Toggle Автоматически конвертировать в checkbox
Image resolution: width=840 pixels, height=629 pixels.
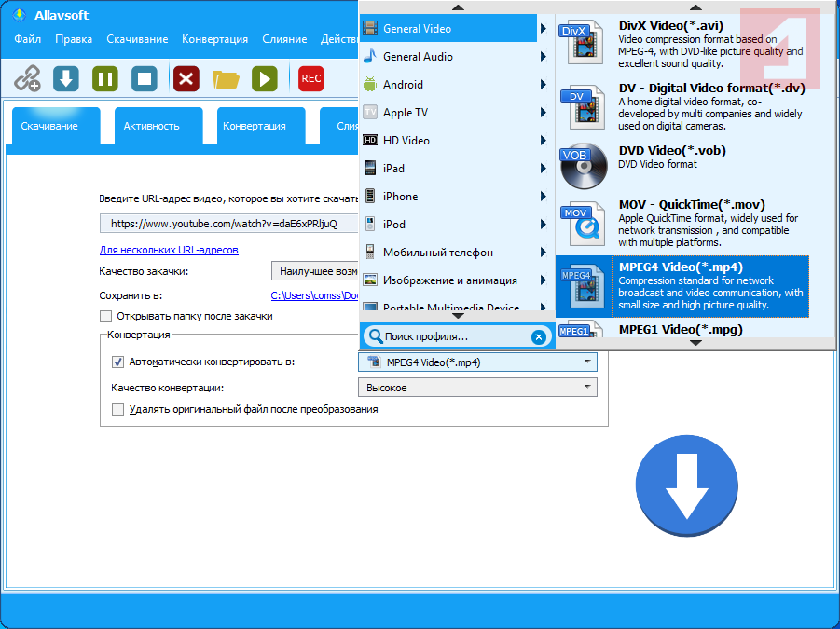point(117,362)
